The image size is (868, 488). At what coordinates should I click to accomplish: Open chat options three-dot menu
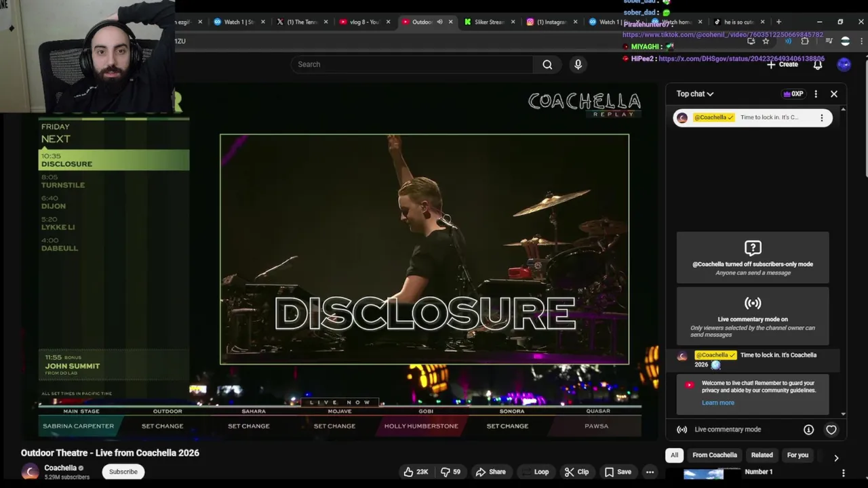pos(816,94)
